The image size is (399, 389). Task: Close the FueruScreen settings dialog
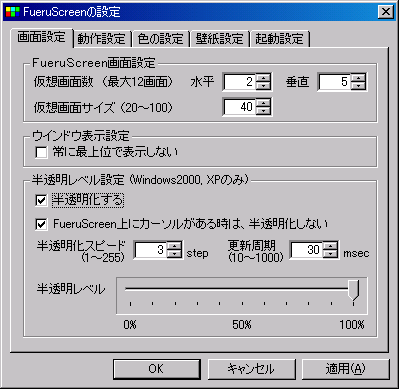[386, 12]
